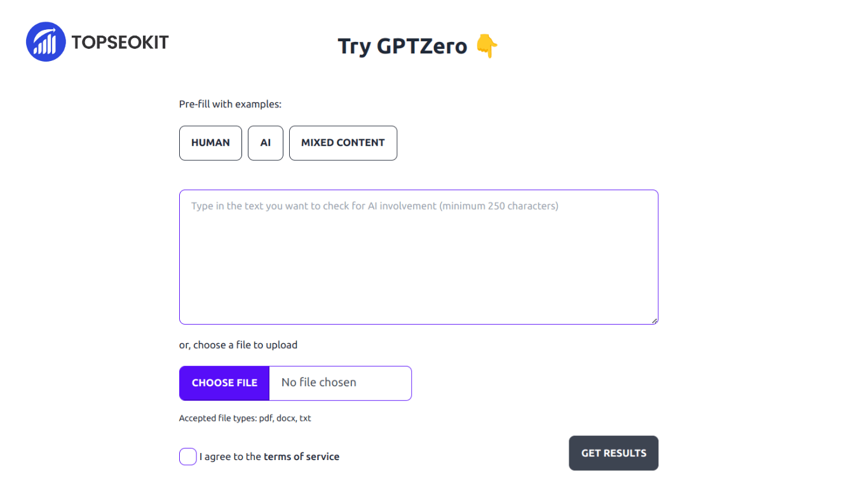Click the textarea resize handle
Viewport: 868px width, 488px height.
coord(654,321)
